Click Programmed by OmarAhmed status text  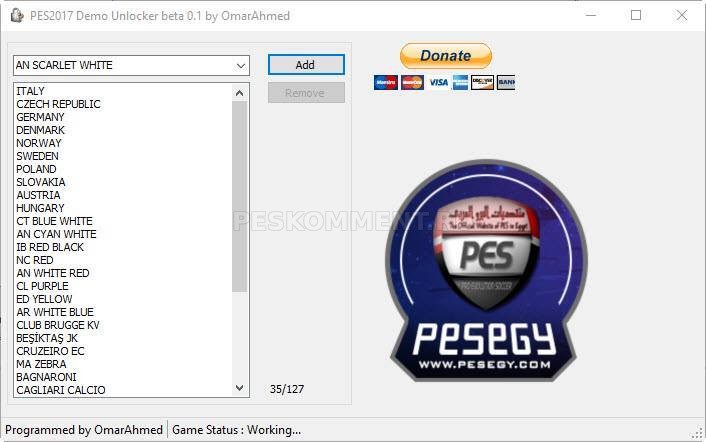(x=84, y=430)
